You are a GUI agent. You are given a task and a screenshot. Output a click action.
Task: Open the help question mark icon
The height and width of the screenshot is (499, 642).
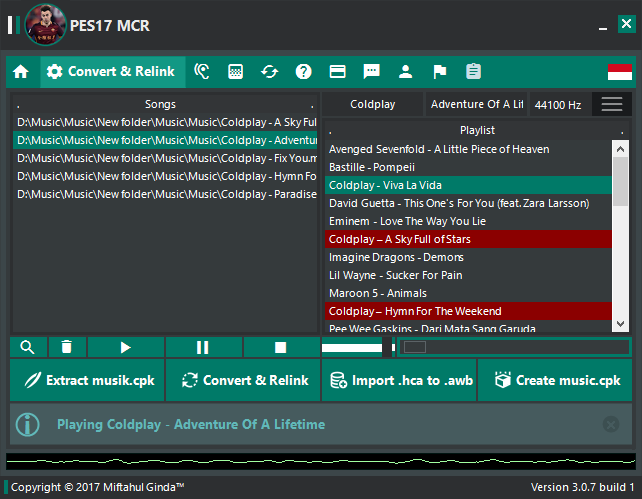pyautogui.click(x=303, y=72)
